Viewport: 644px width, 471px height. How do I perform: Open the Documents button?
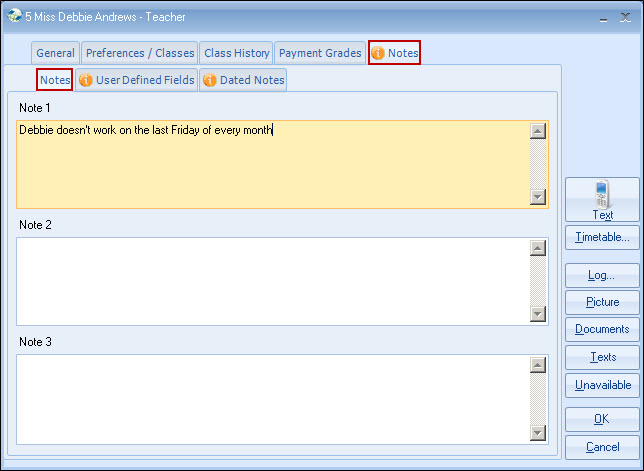(x=602, y=329)
